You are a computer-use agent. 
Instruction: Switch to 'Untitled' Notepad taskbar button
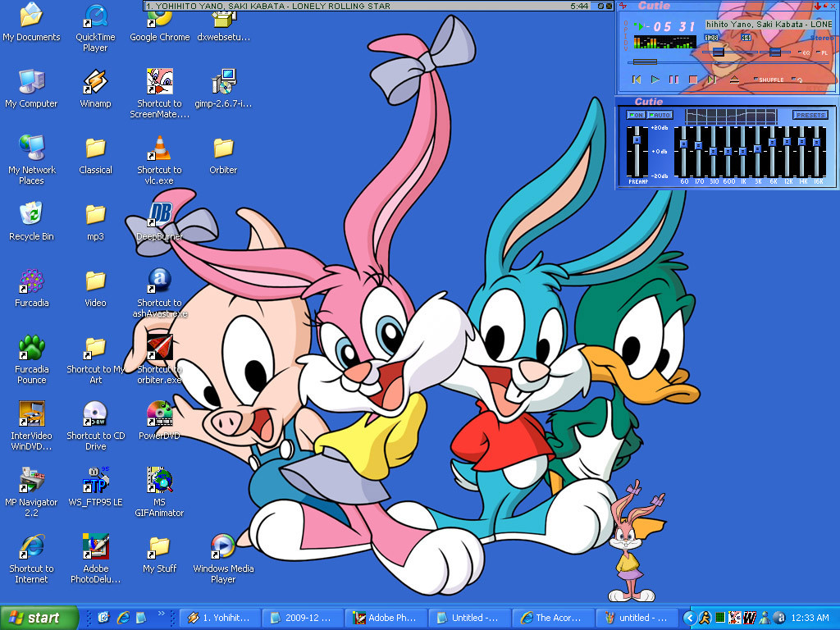click(470, 618)
